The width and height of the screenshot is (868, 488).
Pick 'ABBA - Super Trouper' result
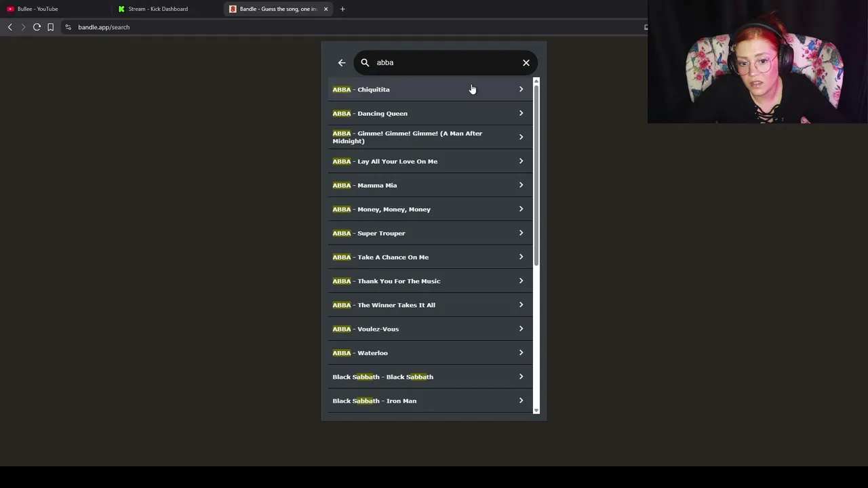[430, 233]
